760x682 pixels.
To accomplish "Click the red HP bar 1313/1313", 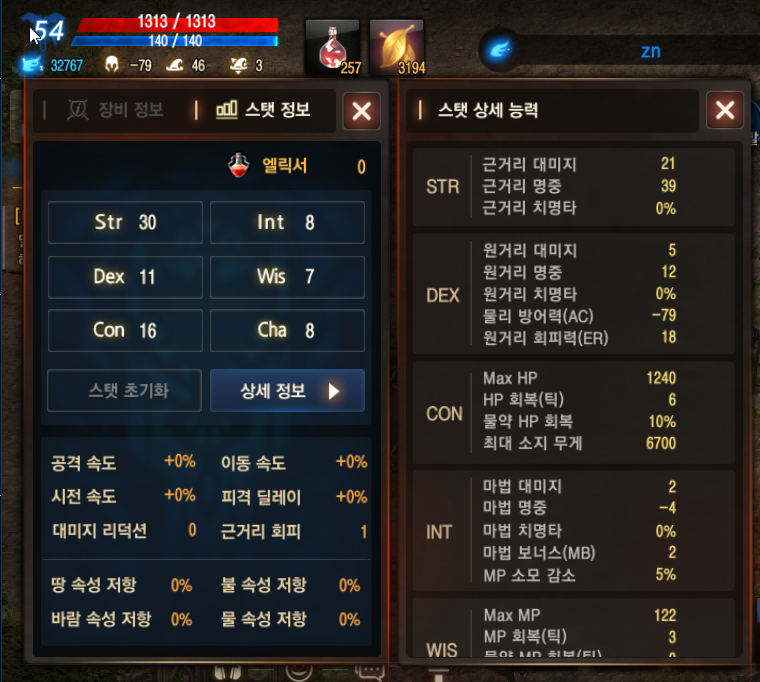I will (178, 24).
